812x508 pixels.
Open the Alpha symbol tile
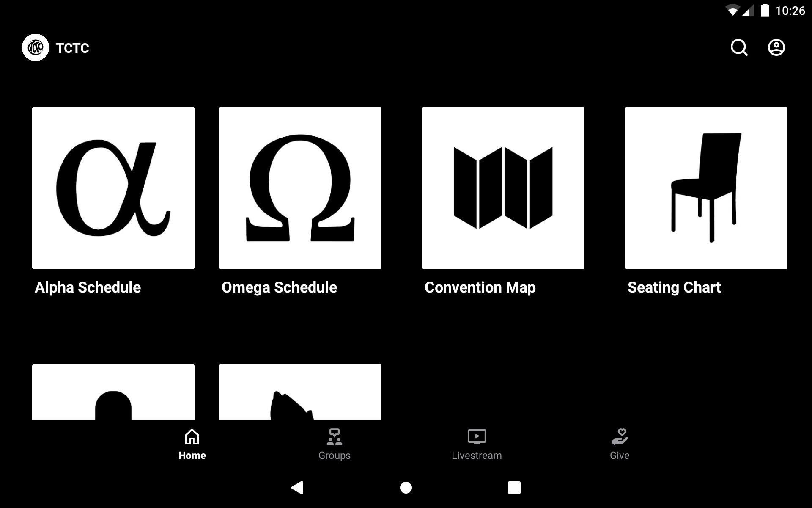113,188
